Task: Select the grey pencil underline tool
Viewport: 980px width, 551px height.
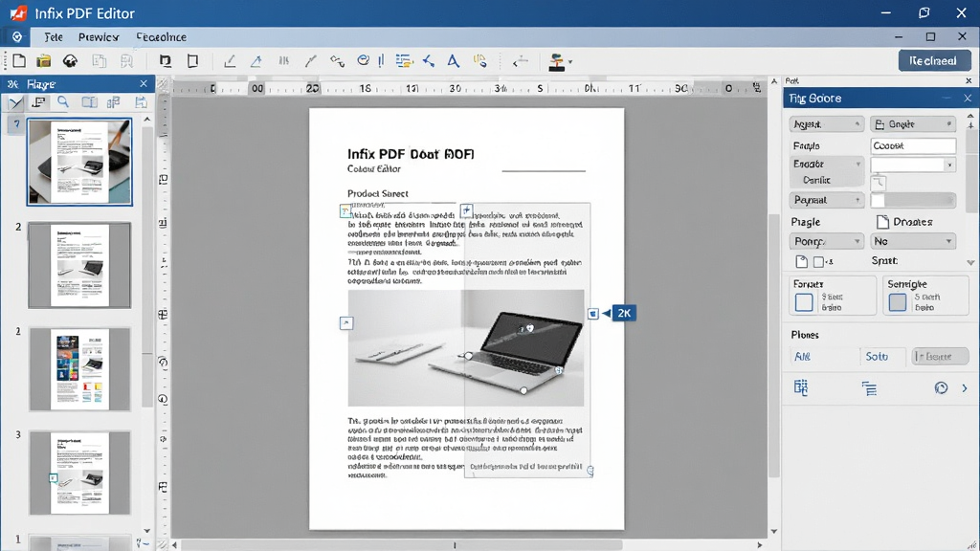Action: [230, 61]
